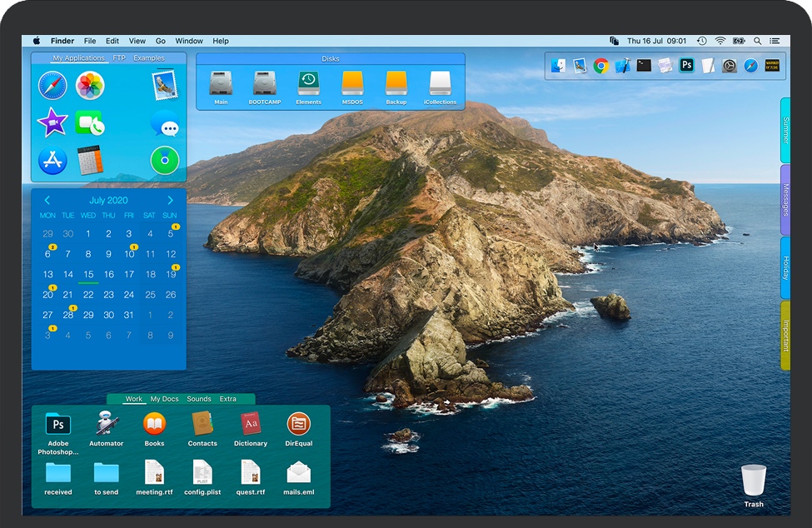
Task: Open the Dictionary app icon
Action: [251, 423]
